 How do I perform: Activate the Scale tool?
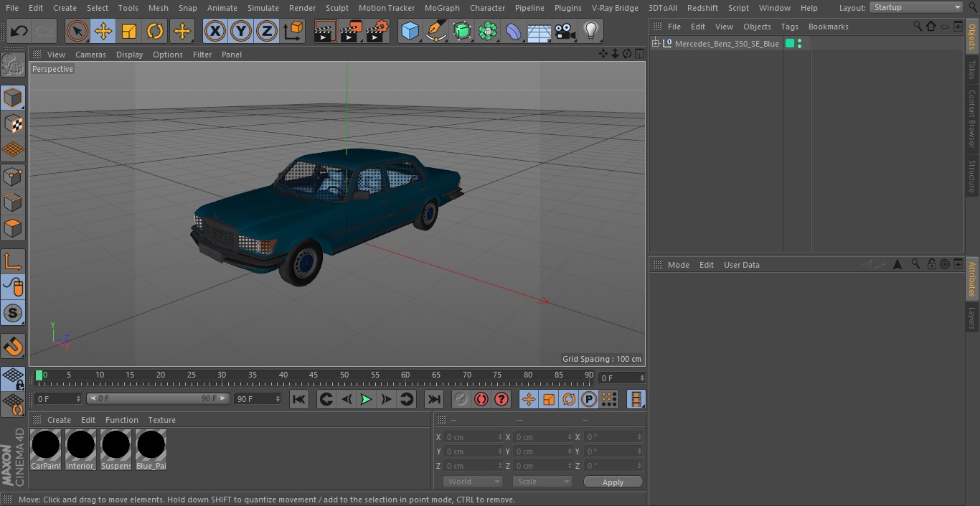pyautogui.click(x=129, y=32)
